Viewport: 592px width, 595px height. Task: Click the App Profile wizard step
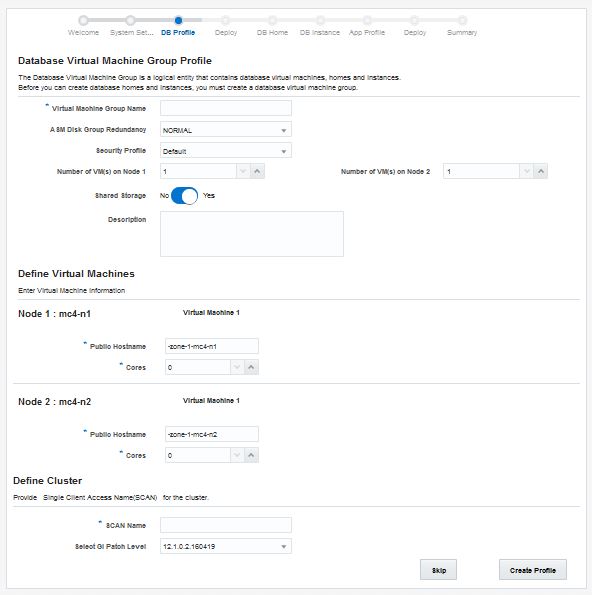click(x=367, y=20)
